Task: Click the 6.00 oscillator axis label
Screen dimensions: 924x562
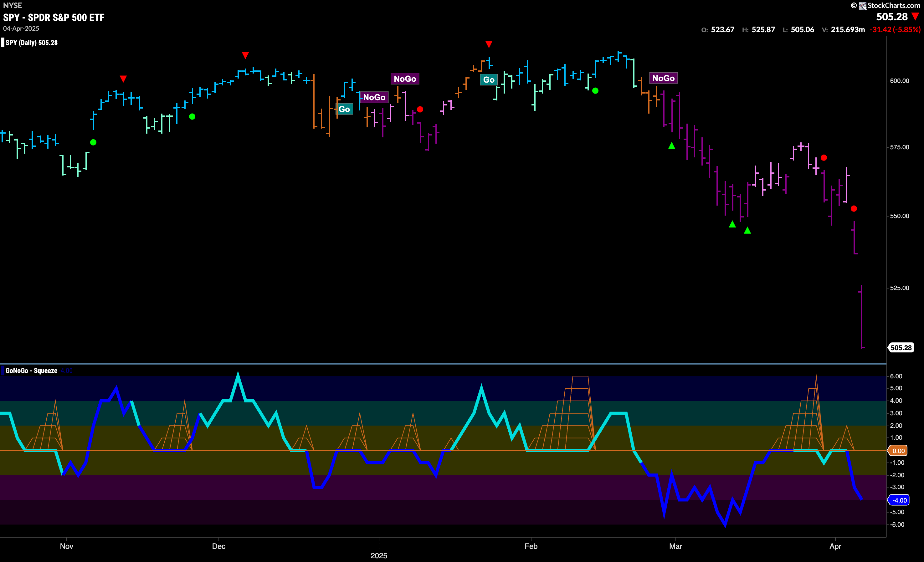Action: (896, 376)
